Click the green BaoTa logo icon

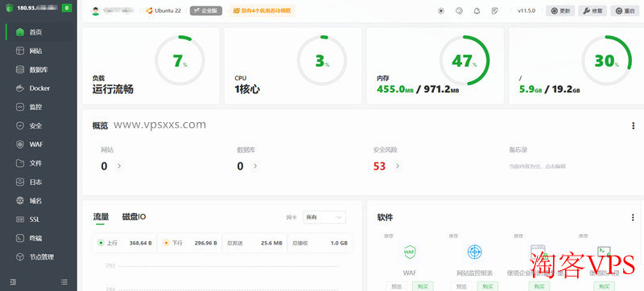(10, 8)
